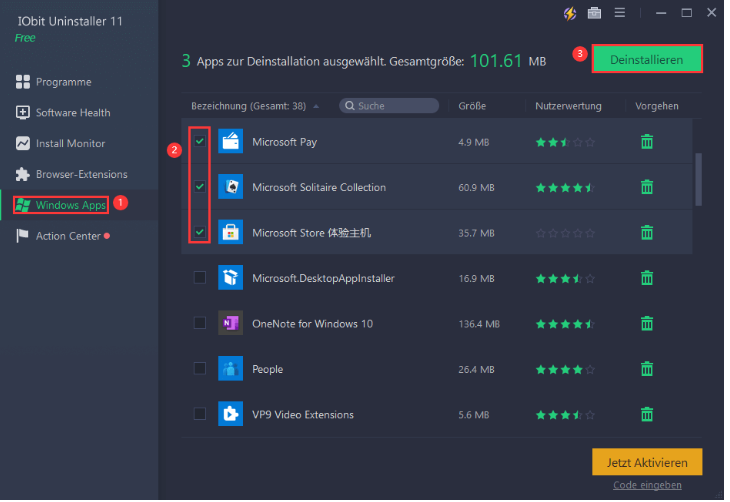This screenshot has height=502, width=730.
Task: Click the trash icon for Microsoft Store 体验主机
Action: 647,232
